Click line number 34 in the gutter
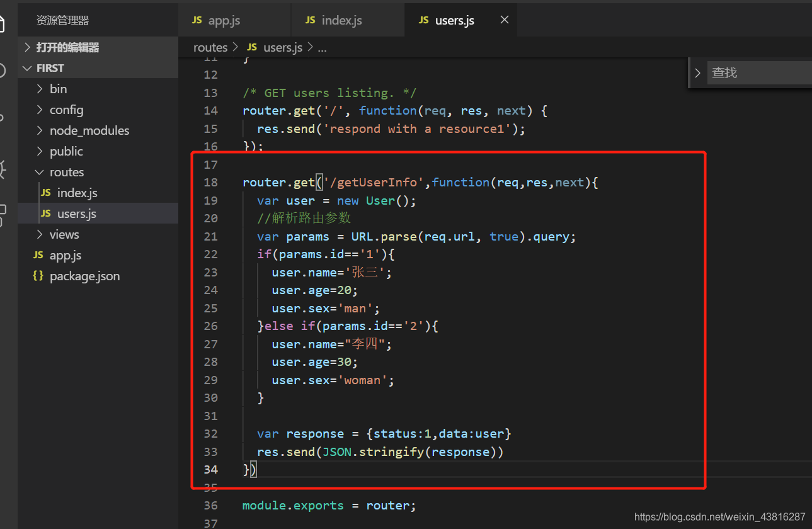The width and height of the screenshot is (812, 529). click(x=210, y=469)
